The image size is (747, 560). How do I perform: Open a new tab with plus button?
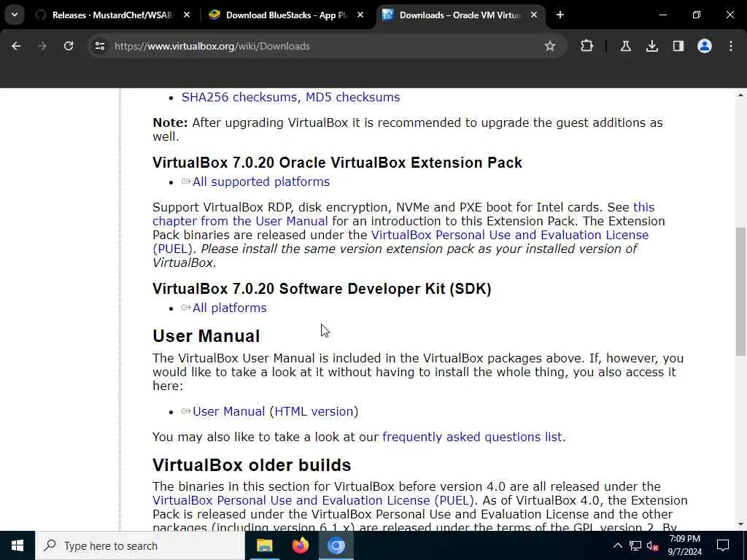click(560, 15)
